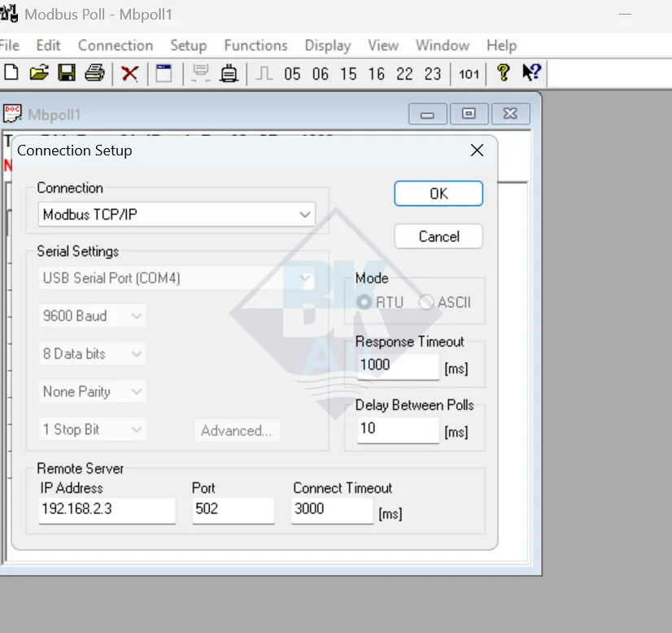Open a file using the folder icon
Image resolution: width=672 pixels, height=633 pixels.
39,72
